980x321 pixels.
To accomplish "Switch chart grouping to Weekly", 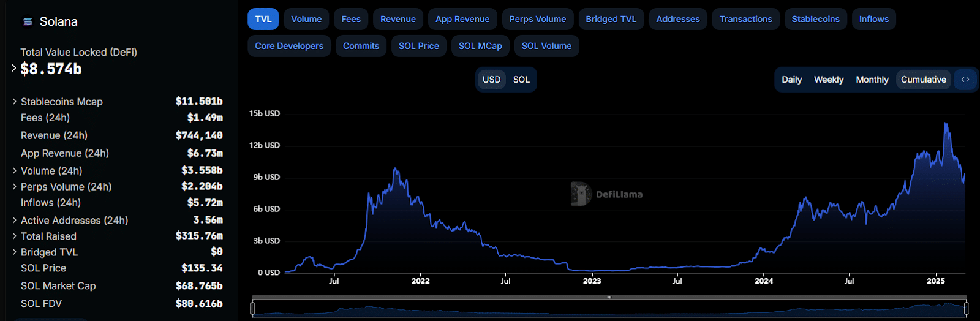I will (829, 80).
